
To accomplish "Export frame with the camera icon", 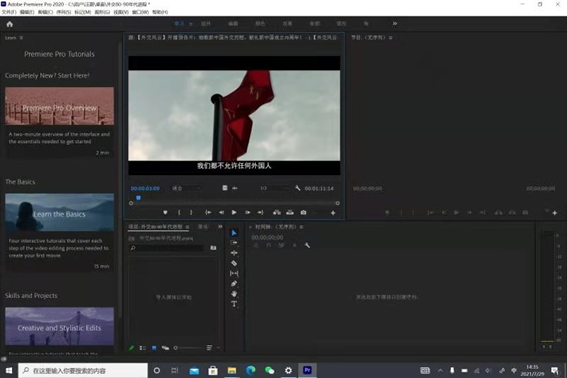I will pyautogui.click(x=303, y=213).
